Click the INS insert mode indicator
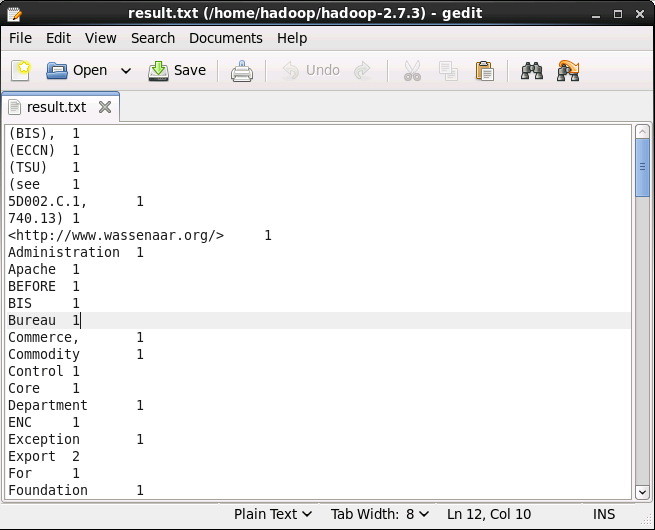This screenshot has height=530, width=655. click(x=604, y=514)
